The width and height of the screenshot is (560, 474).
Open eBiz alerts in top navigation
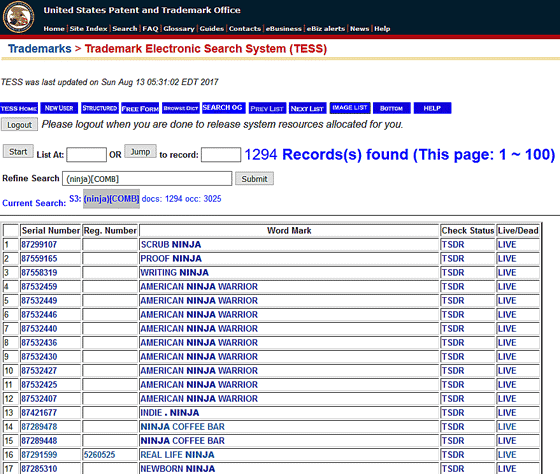click(326, 29)
